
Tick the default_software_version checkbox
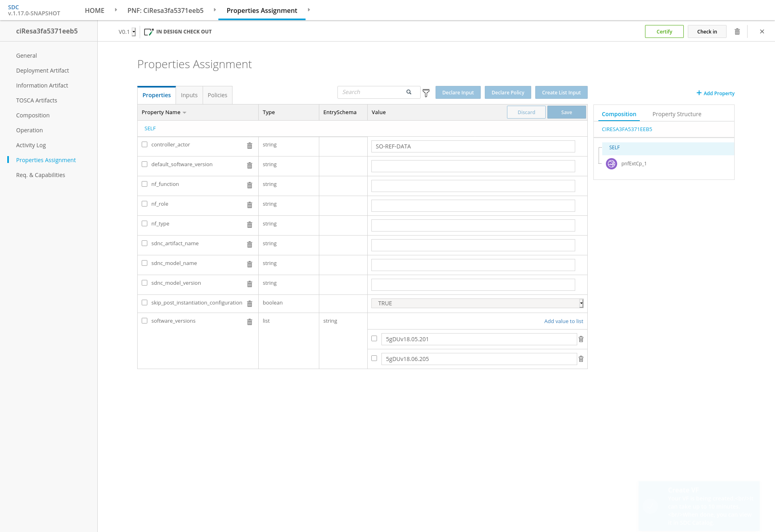[x=145, y=164]
